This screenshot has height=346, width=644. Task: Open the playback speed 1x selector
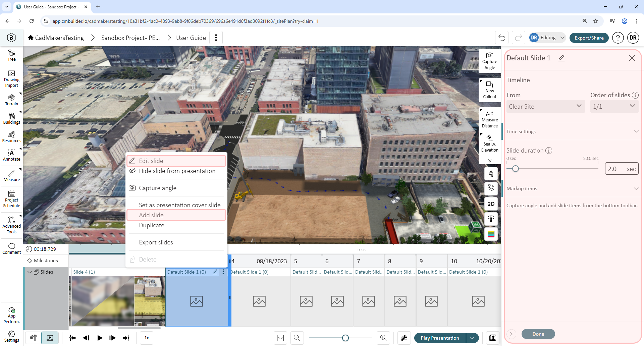(x=147, y=338)
